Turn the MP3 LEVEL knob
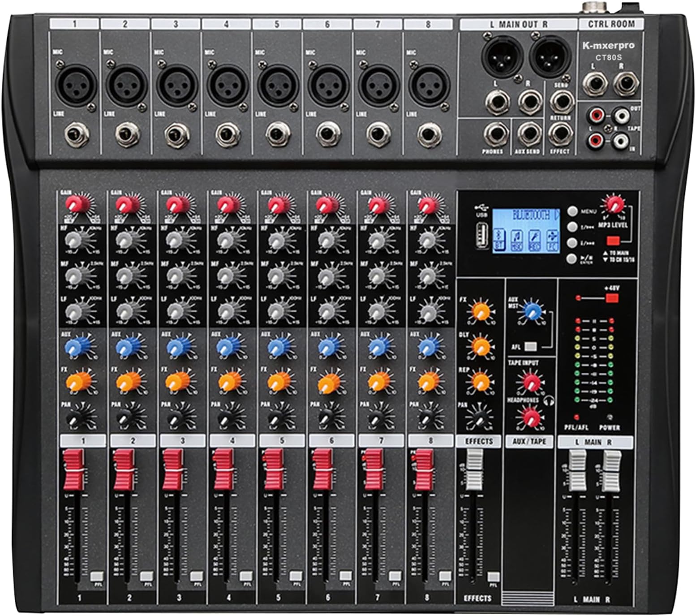Screen dimensions: 696x616 pos(614,204)
